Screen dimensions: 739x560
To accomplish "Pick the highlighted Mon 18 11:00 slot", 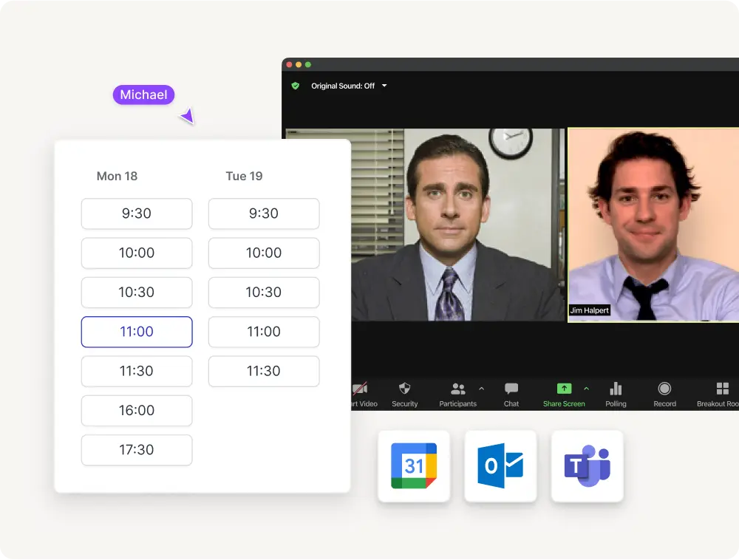I will click(137, 332).
